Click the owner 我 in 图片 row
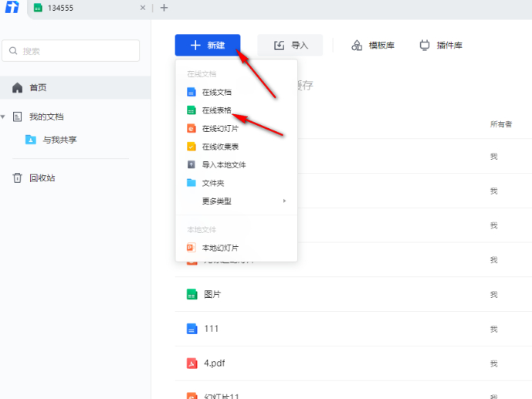The width and height of the screenshot is (532, 399). 493,295
